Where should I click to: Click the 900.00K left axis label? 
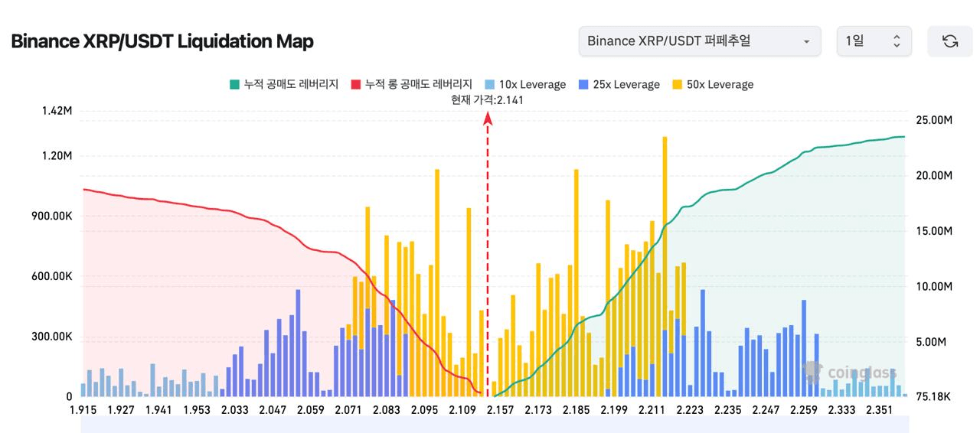(52, 216)
